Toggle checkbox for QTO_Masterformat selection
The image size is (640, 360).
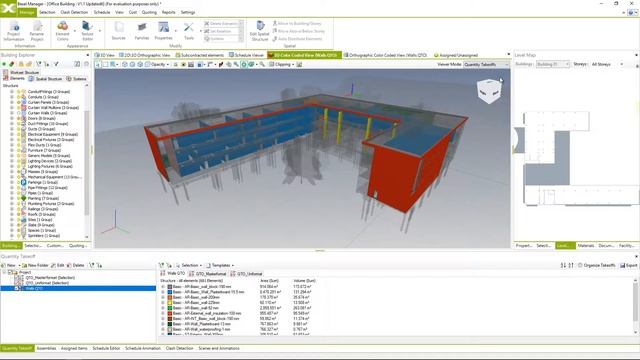click(17, 278)
